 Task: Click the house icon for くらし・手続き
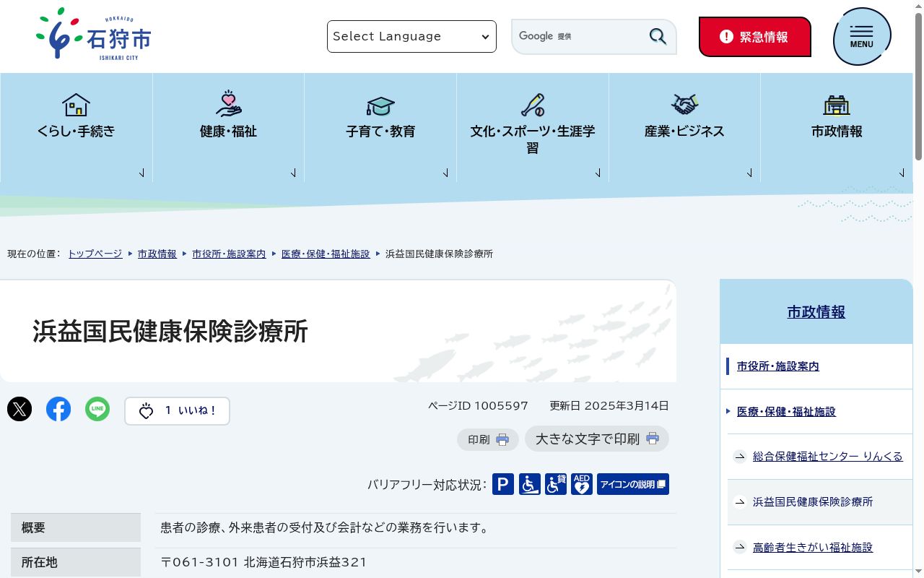[76, 105]
